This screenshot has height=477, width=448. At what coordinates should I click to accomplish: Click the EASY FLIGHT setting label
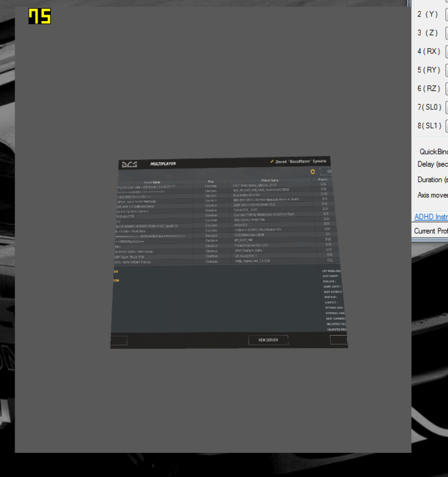pos(331,276)
